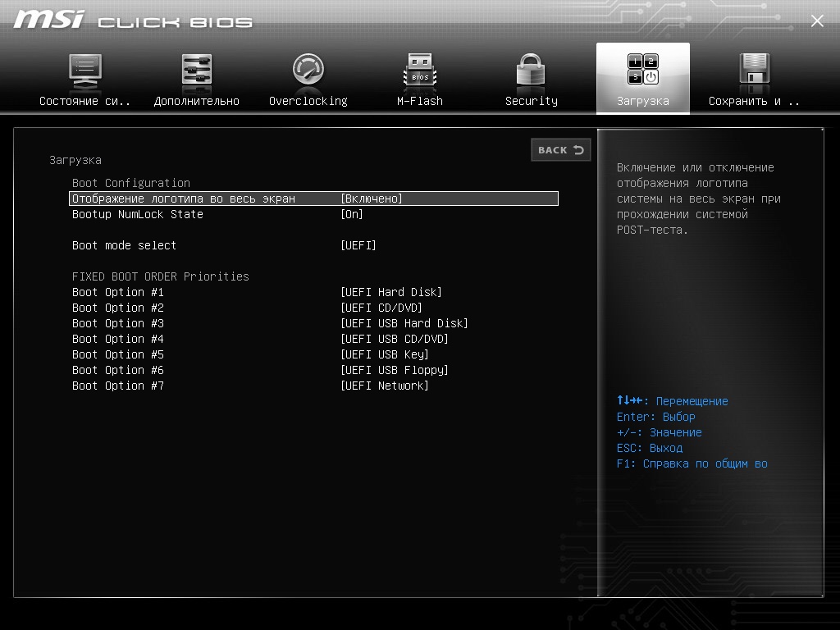Click the F1: Справка по общим во hint

(x=692, y=463)
